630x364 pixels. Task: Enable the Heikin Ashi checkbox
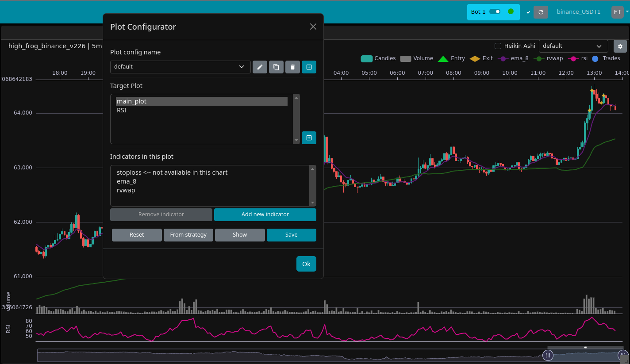[499, 46]
